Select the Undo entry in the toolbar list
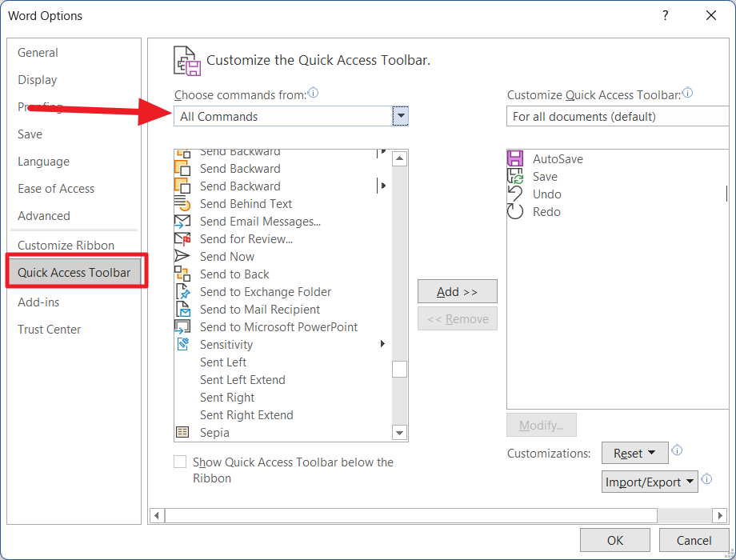 coord(547,194)
